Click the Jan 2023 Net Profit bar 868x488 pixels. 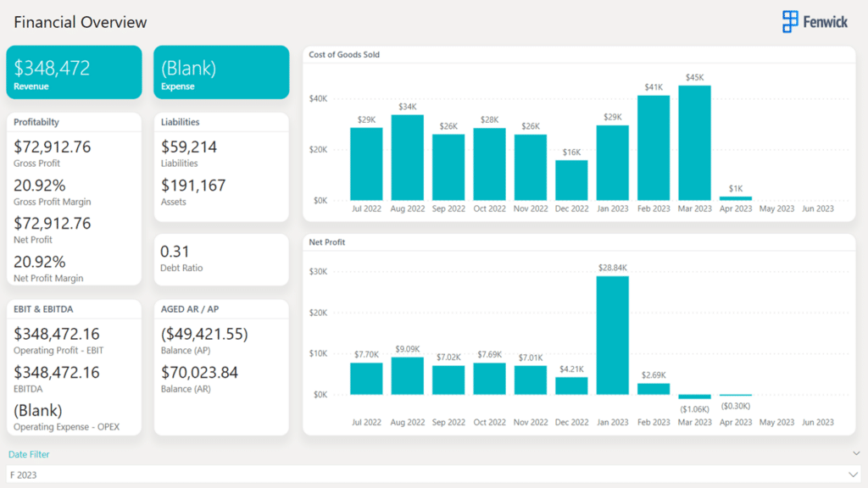[x=612, y=335]
